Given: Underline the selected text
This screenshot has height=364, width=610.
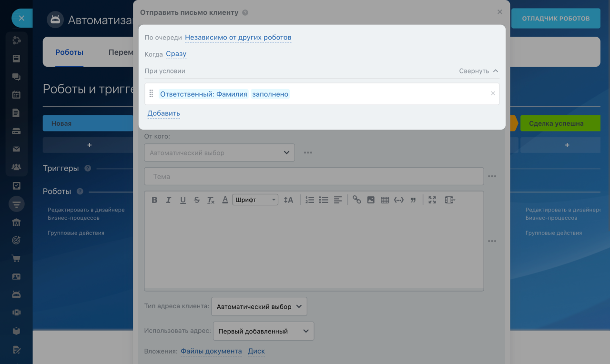Looking at the screenshot, I should (183, 200).
